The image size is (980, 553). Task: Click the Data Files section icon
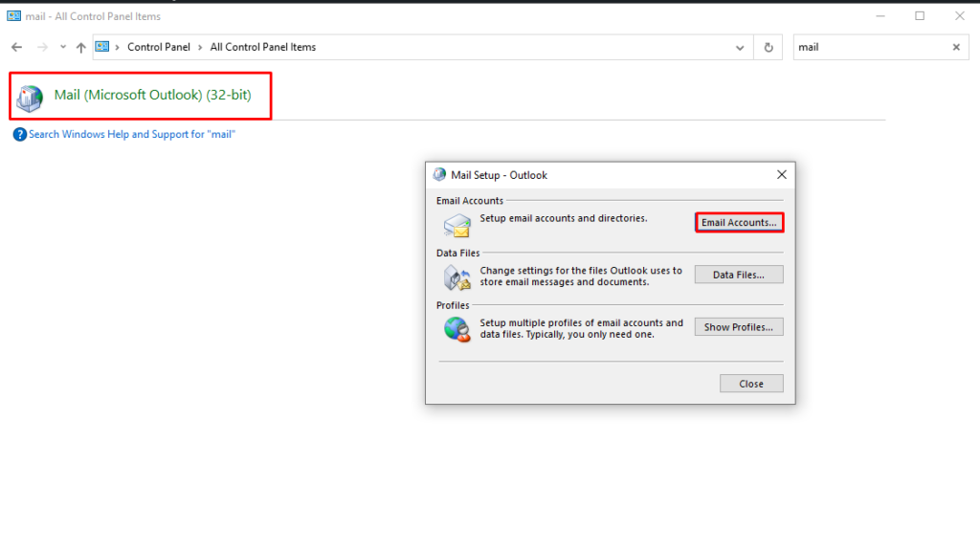coord(457,277)
